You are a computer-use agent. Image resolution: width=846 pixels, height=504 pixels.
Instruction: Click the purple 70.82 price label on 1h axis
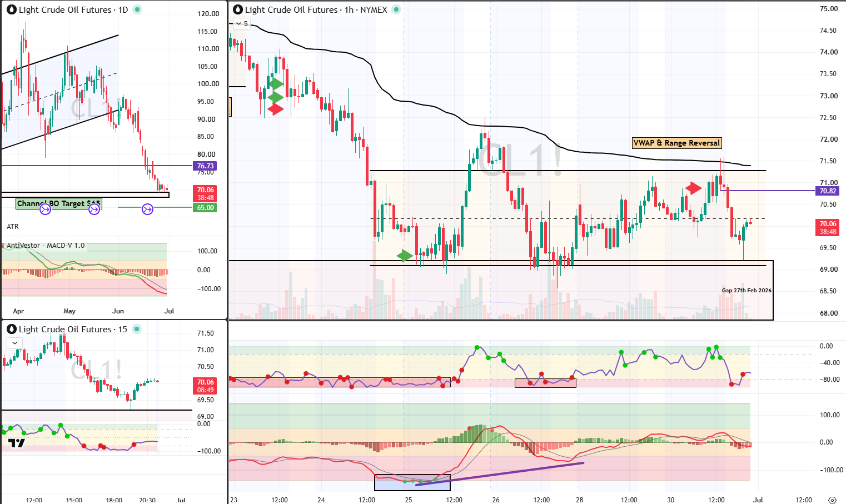pyautogui.click(x=828, y=191)
